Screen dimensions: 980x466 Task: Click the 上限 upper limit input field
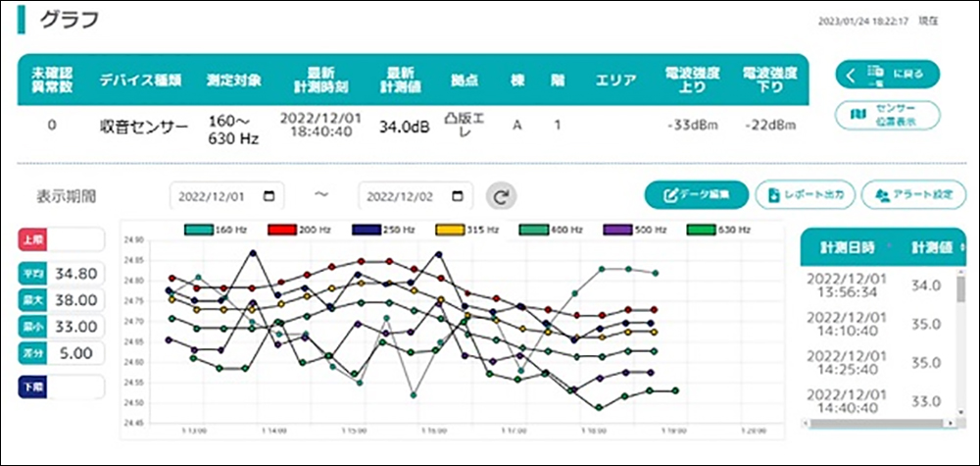tap(79, 240)
